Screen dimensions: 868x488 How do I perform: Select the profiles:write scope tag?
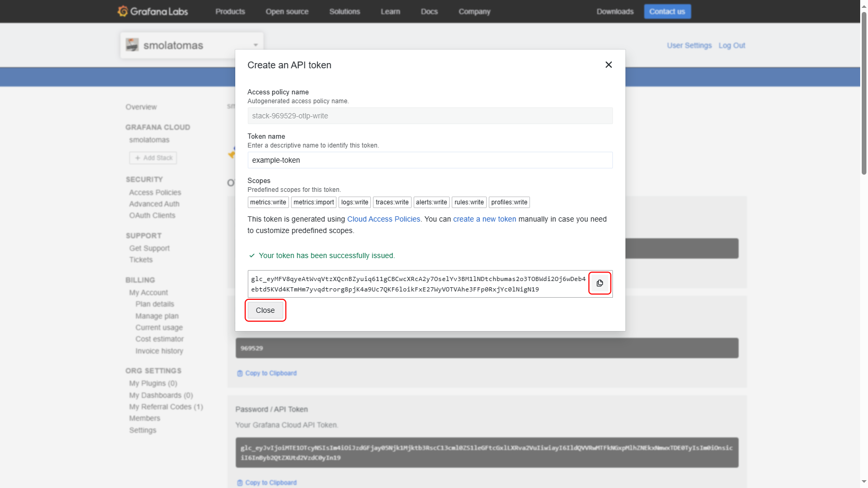point(509,202)
